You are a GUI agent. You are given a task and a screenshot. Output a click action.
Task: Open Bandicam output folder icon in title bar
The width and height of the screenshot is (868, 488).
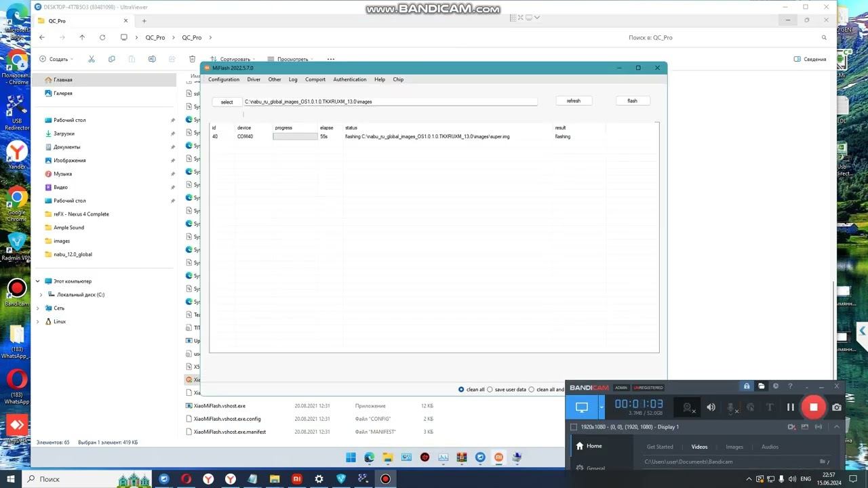click(x=762, y=386)
